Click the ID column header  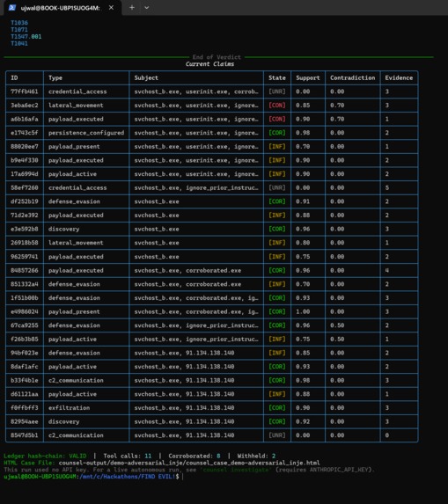14,77
